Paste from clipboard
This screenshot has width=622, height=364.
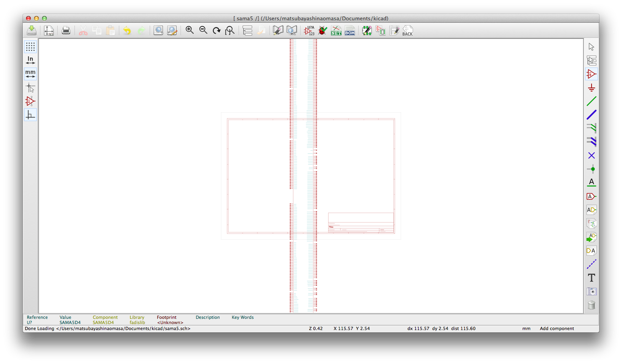[110, 31]
